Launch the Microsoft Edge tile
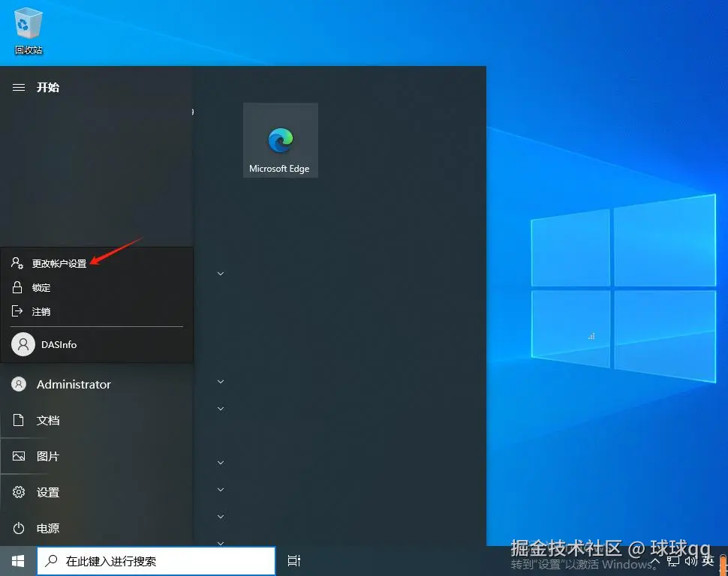The height and width of the screenshot is (576, 728). pyautogui.click(x=281, y=140)
